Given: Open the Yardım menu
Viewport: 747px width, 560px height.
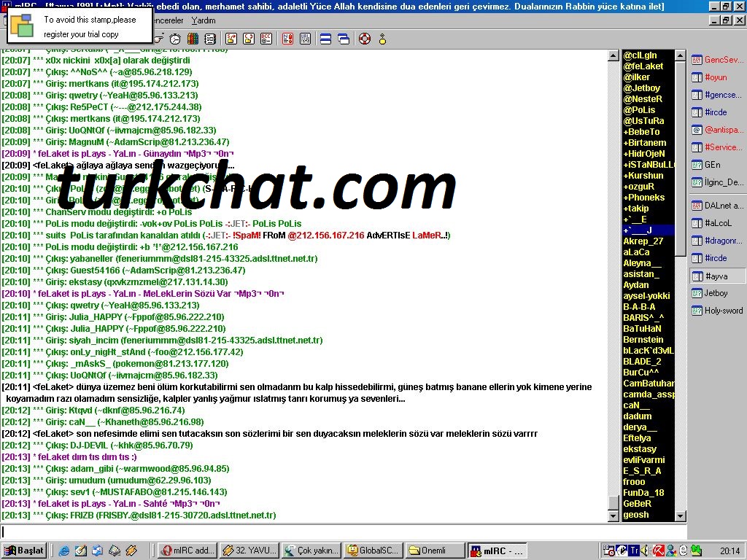Looking at the screenshot, I should (204, 20).
